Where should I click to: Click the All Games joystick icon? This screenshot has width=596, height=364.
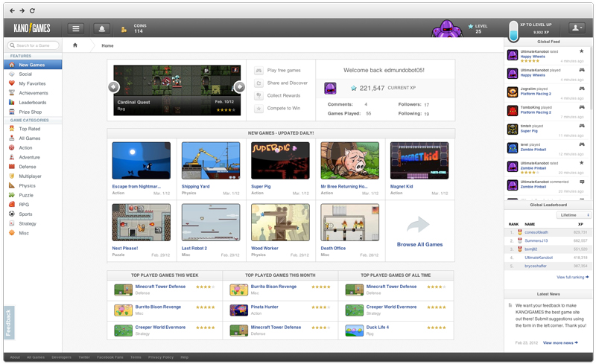tap(12, 138)
